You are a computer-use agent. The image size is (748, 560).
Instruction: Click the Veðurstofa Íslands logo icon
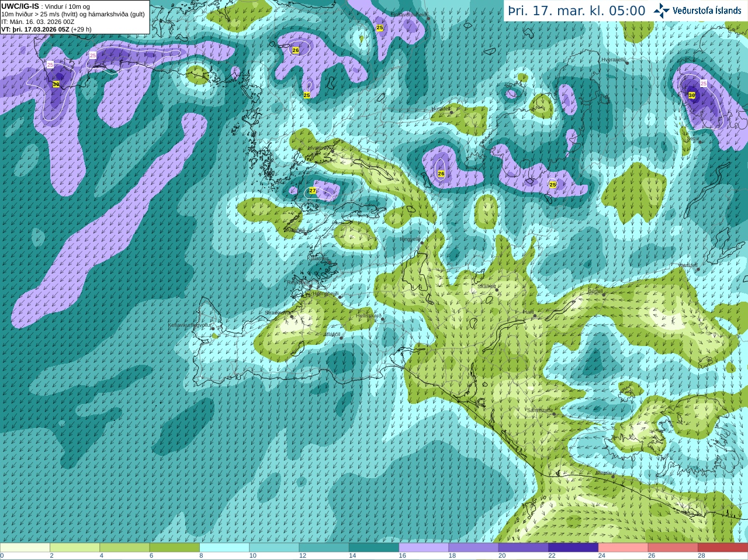tap(661, 11)
